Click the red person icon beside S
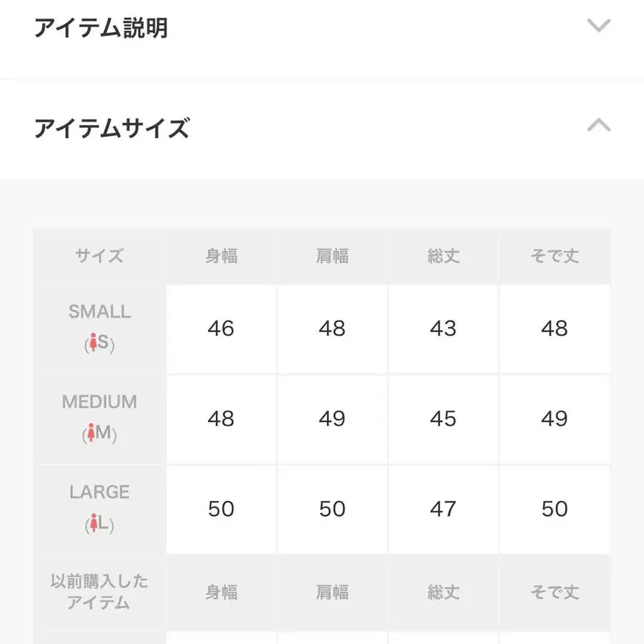Viewport: 644px width, 644px height. [92, 344]
